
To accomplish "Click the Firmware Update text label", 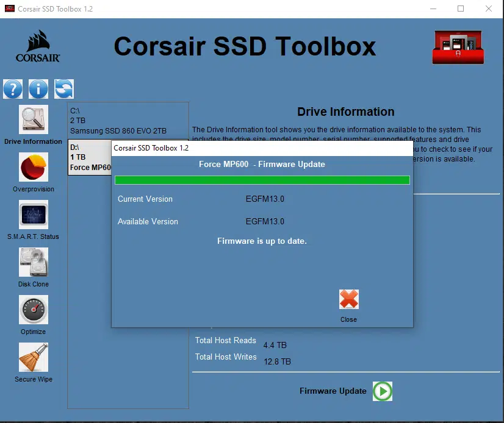I will [x=333, y=391].
